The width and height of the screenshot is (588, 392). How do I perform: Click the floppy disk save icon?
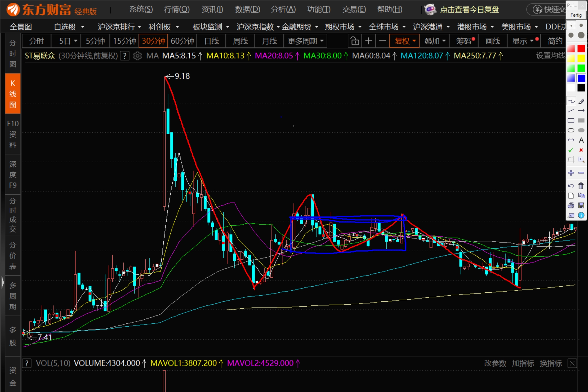(x=581, y=206)
